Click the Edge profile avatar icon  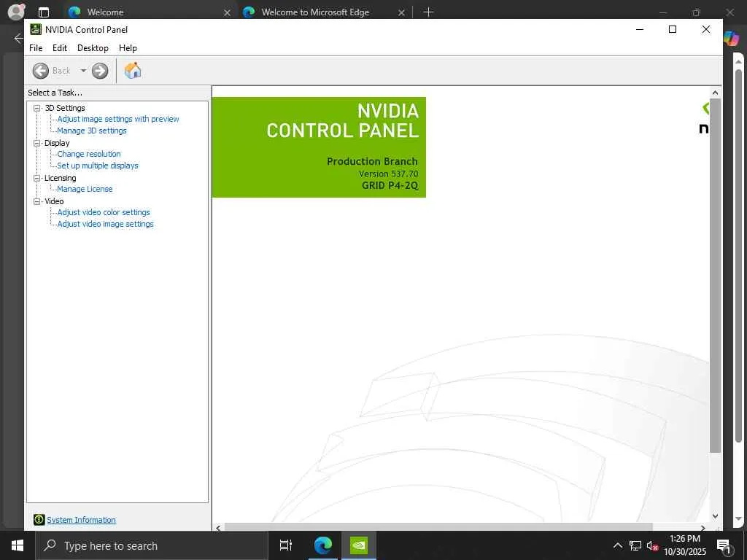(16, 12)
